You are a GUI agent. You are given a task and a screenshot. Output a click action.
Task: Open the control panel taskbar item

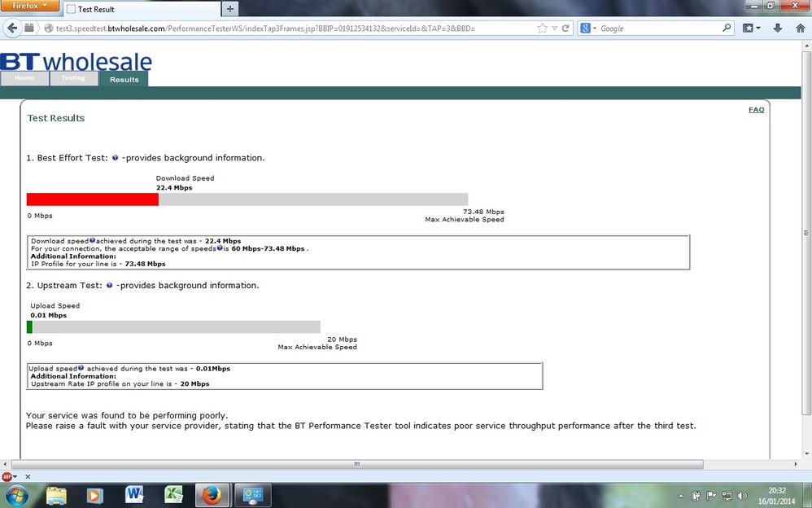(x=253, y=496)
